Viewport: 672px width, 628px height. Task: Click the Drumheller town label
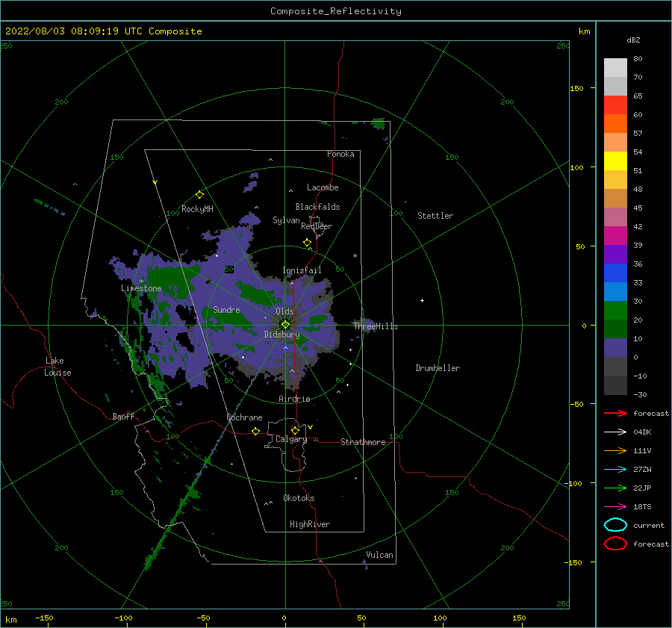pyautogui.click(x=438, y=368)
